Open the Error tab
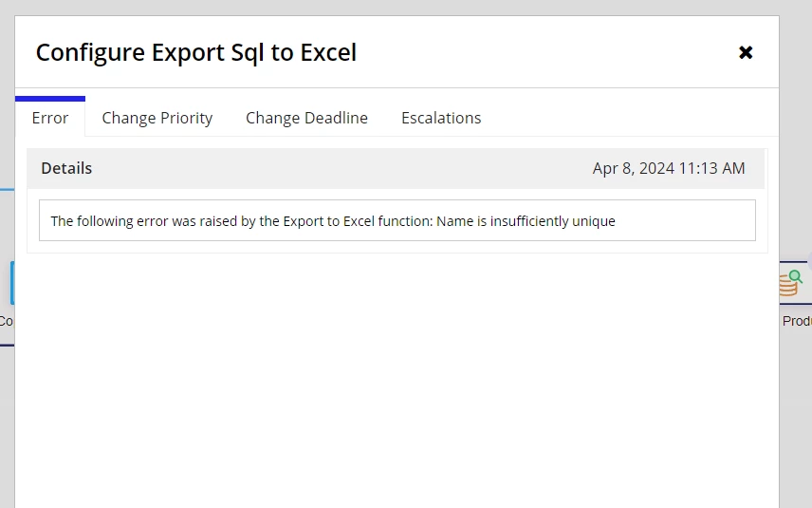The width and height of the screenshot is (812, 508). pos(50,118)
